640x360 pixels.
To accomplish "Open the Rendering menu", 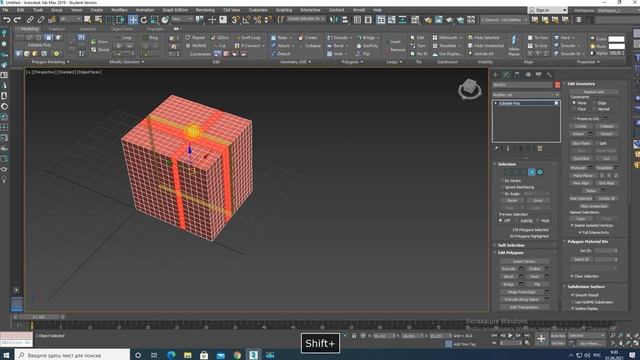I will (205, 10).
